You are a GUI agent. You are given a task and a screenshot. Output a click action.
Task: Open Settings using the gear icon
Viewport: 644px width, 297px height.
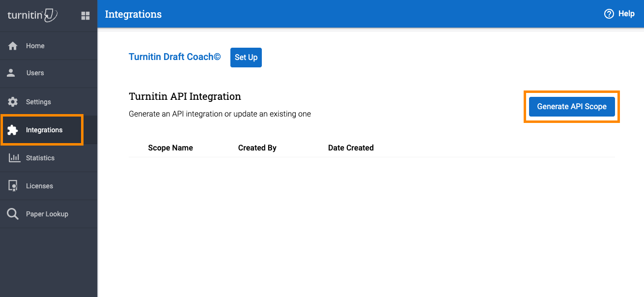point(12,101)
